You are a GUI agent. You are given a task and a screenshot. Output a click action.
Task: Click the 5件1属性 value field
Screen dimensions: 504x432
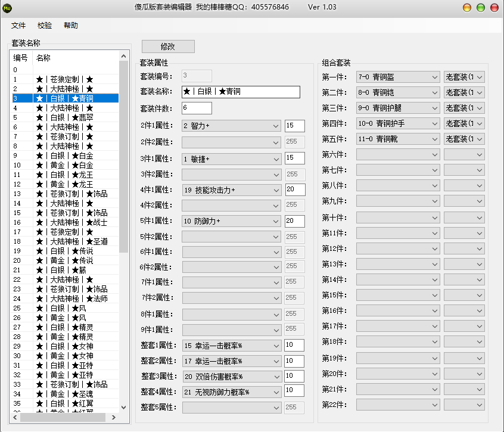tap(294, 221)
